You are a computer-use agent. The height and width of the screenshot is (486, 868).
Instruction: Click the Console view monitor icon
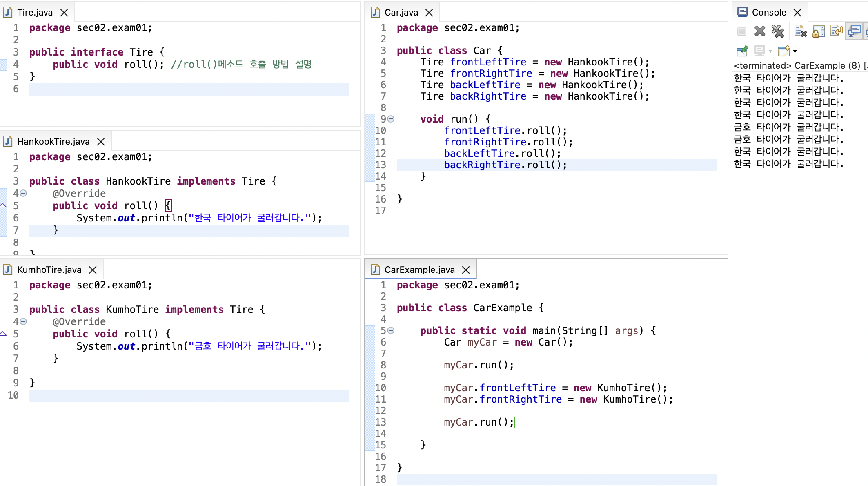(743, 12)
